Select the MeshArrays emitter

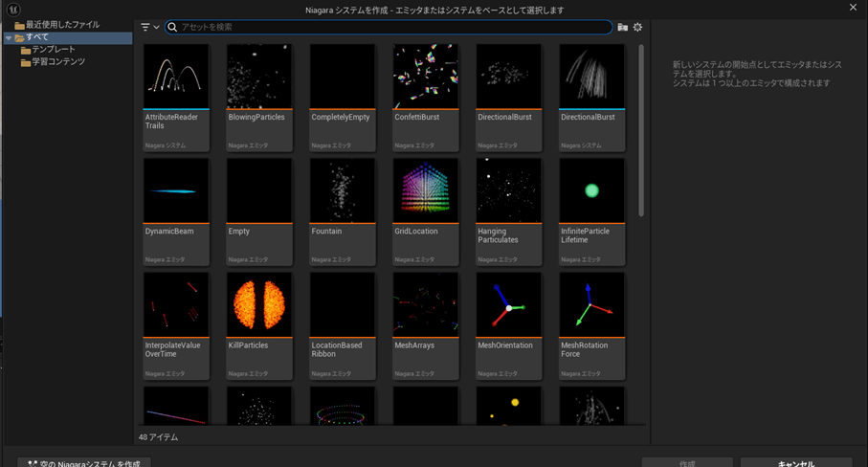click(425, 325)
